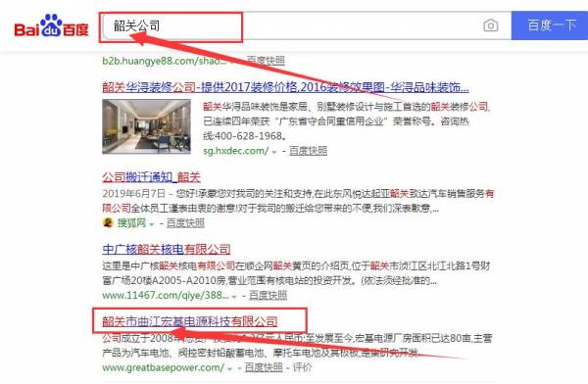Focus the search box containing 韶关公司
The height and width of the screenshot is (384, 588).
(x=307, y=25)
